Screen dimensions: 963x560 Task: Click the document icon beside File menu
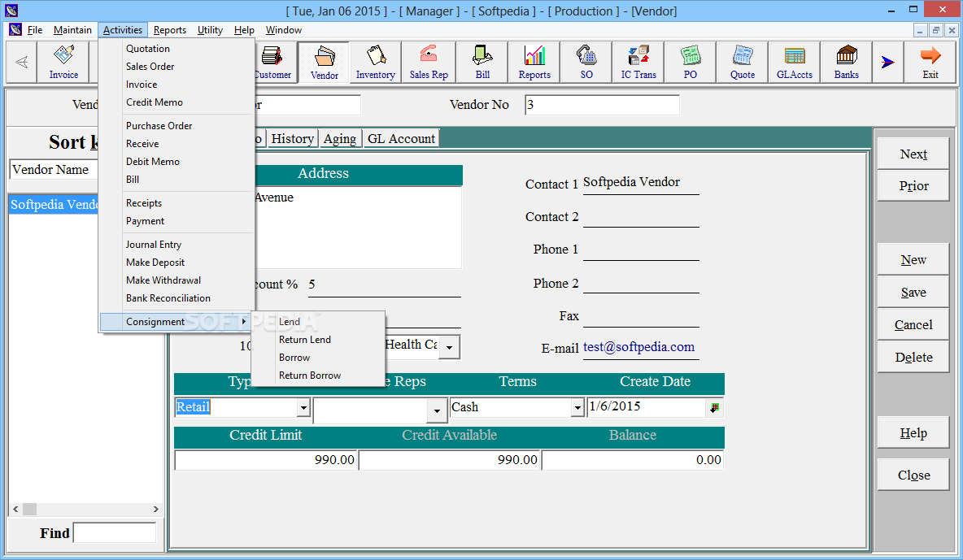coord(15,29)
